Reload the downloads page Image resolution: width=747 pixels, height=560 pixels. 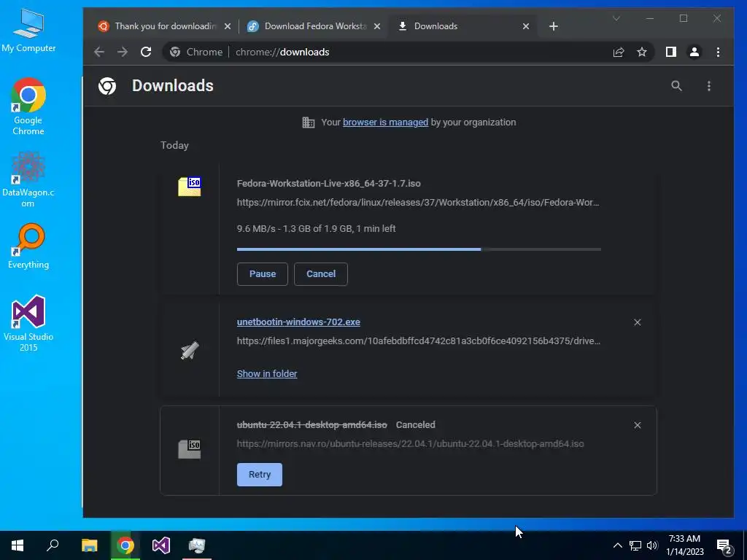point(146,52)
